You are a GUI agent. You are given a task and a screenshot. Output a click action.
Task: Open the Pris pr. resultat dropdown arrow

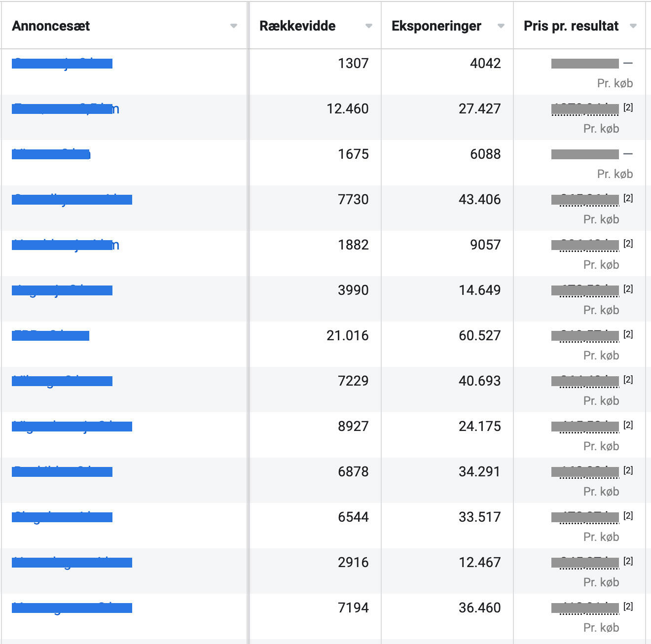point(633,26)
